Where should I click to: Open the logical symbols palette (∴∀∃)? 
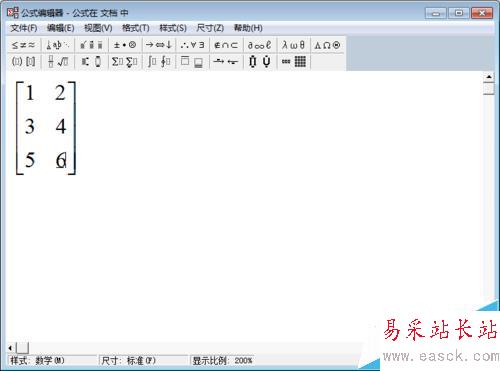(x=193, y=45)
